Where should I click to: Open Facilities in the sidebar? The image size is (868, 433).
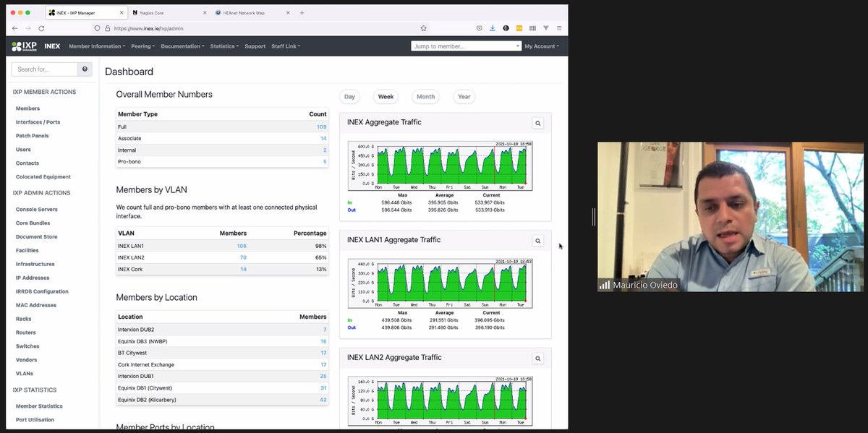coord(27,250)
